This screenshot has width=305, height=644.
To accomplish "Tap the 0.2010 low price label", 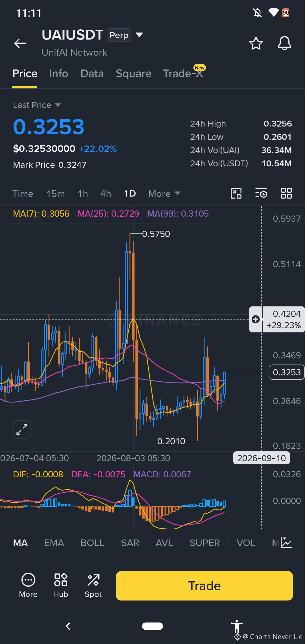I will (171, 441).
